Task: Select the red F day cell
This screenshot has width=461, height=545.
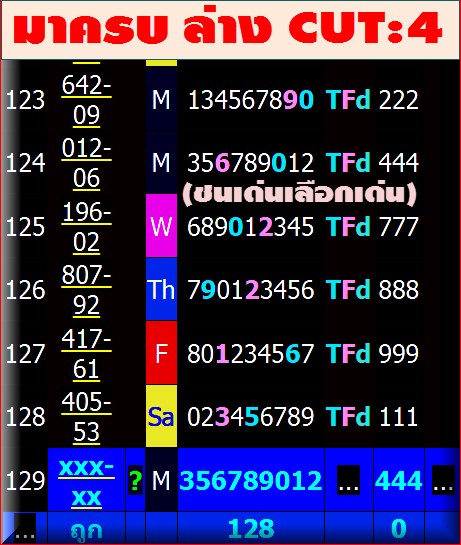Action: (x=161, y=352)
